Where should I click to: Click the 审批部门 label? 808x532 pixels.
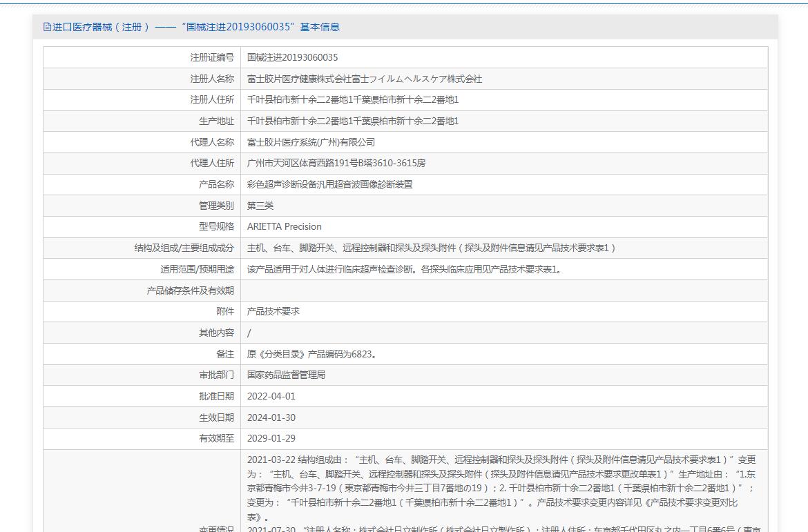(216, 375)
